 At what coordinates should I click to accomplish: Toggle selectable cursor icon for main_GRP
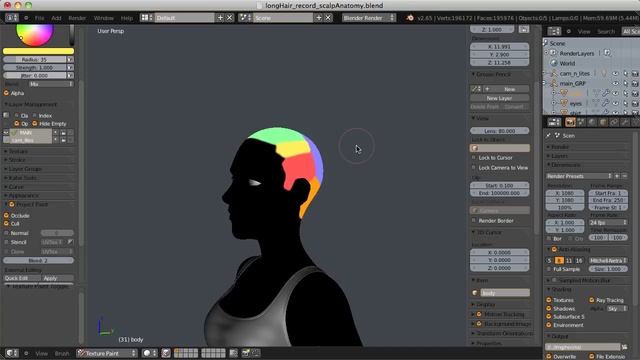pyautogui.click(x=625, y=83)
